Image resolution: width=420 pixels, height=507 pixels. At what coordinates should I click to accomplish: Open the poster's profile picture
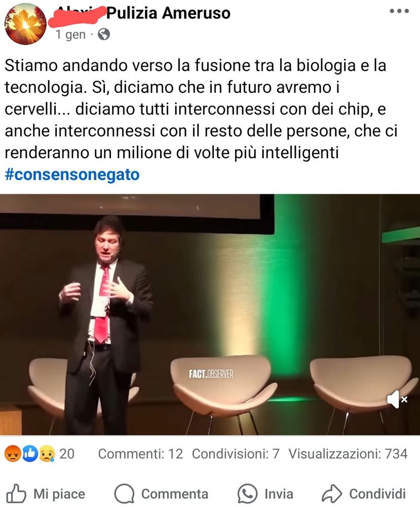[x=25, y=24]
